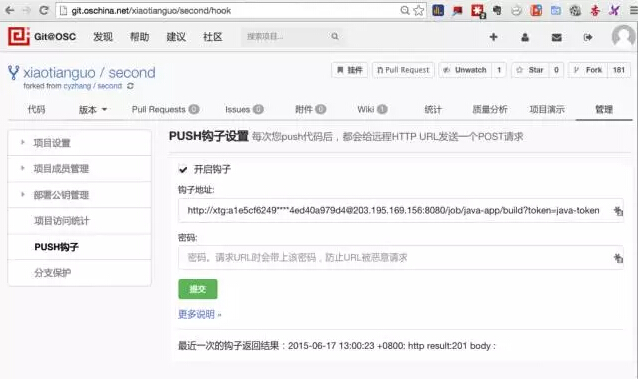Click the sign-out arrow icon
Screen dimensions: 638x383
tap(588, 37)
